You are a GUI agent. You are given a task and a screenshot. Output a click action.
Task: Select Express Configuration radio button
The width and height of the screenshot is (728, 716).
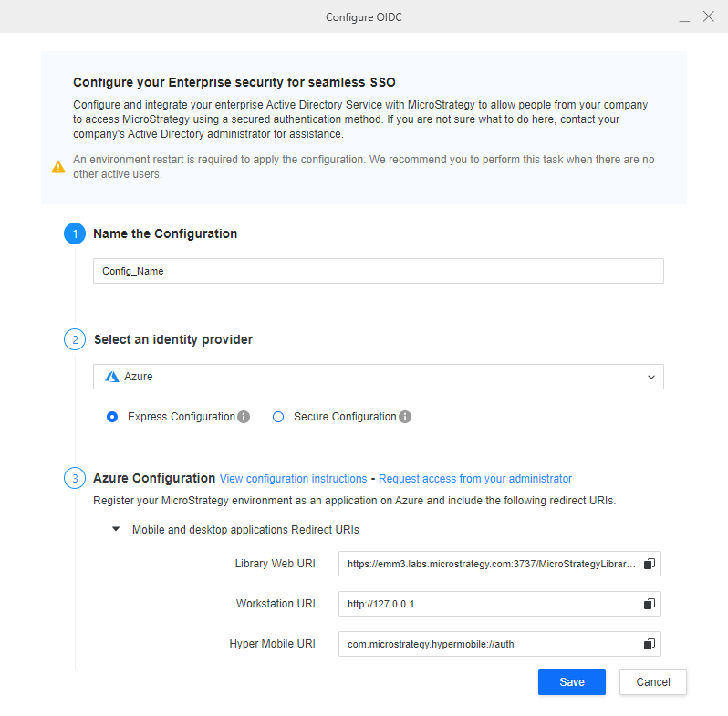[x=112, y=417]
